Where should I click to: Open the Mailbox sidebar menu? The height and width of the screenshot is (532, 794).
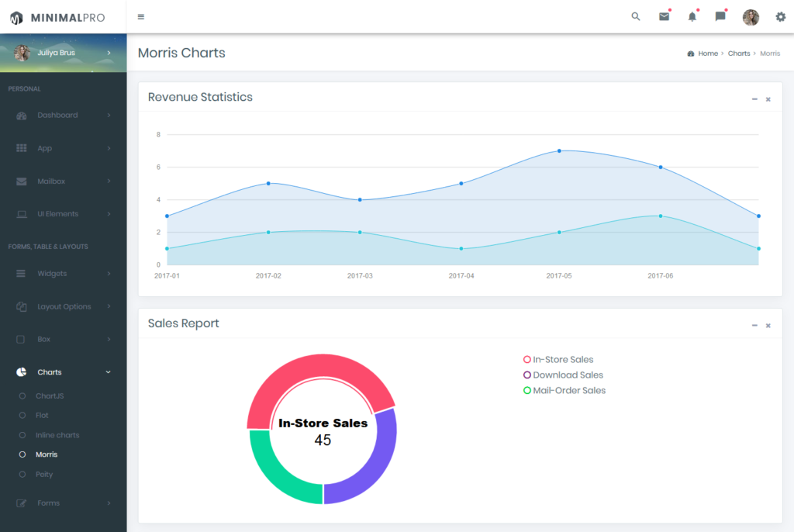click(x=64, y=181)
